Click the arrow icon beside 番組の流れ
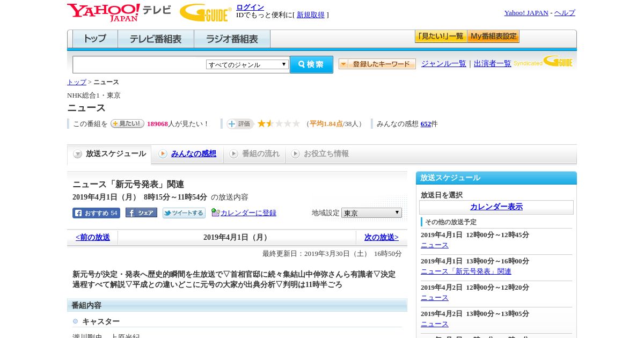 [x=233, y=154]
